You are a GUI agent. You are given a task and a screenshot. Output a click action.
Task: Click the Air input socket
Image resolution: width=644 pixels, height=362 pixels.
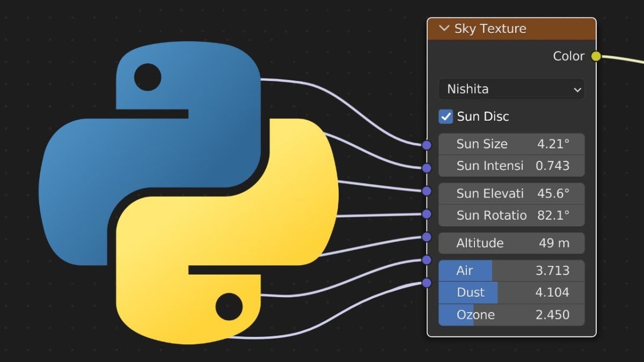tap(427, 260)
